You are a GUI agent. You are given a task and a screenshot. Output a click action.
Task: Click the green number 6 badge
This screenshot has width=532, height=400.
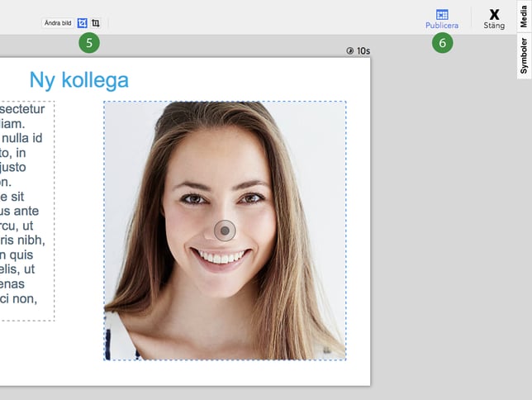[x=442, y=43]
